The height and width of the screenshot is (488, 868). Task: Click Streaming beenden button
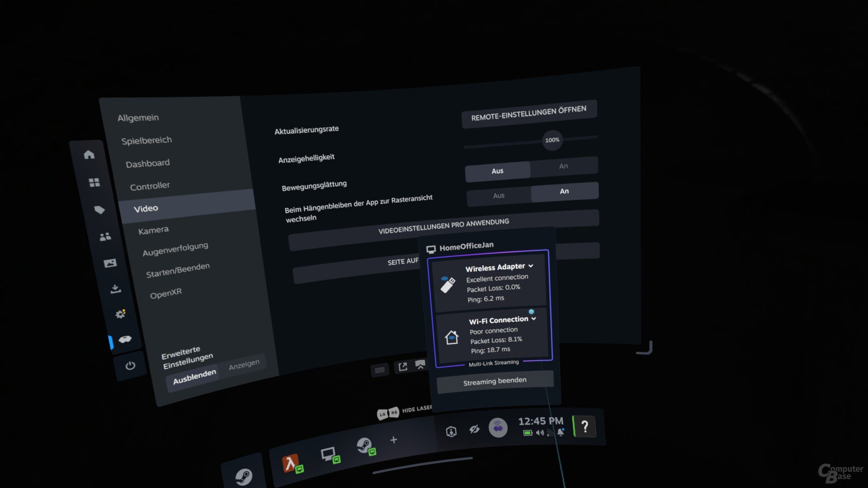pos(495,381)
